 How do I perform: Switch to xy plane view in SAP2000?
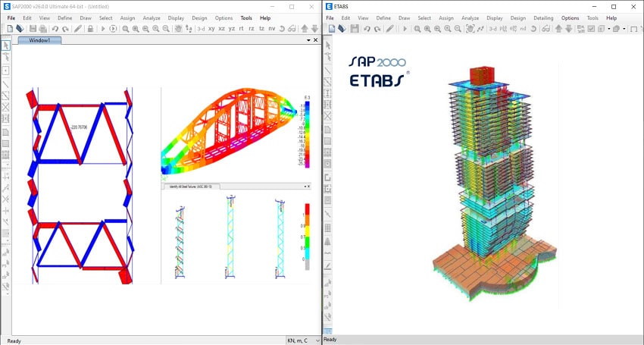click(x=211, y=29)
